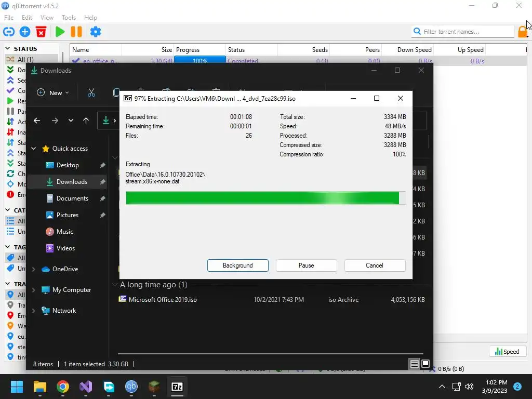
Task: Open qBittorrent Options gear icon
Action: (x=96, y=32)
